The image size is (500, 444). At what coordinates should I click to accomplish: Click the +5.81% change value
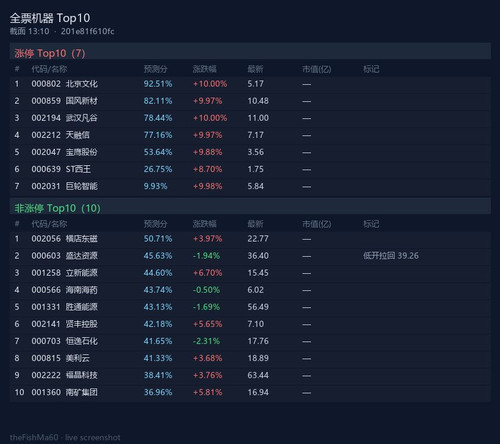(207, 392)
